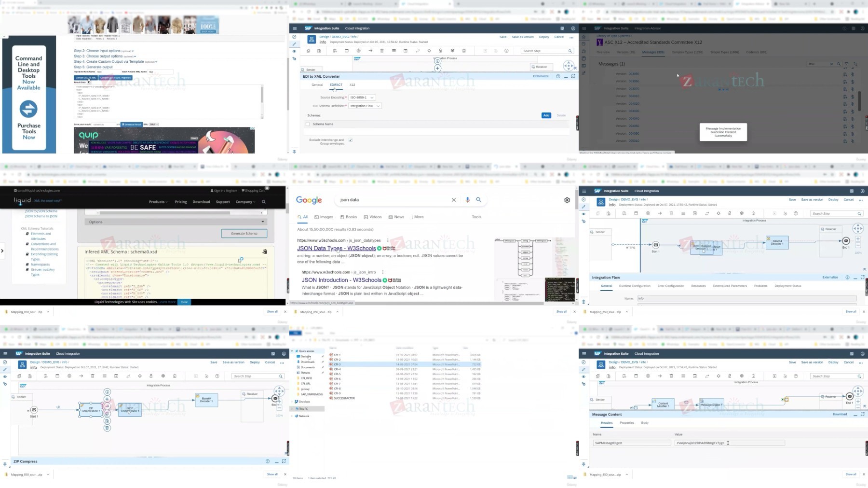Click Generate Schema button
This screenshot has height=488, width=868.
coord(244,234)
